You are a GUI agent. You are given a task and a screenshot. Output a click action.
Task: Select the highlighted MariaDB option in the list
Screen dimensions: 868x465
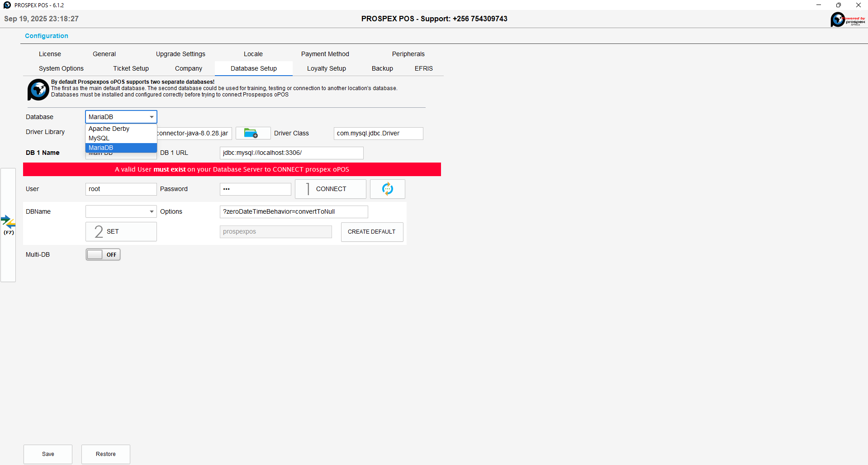101,148
